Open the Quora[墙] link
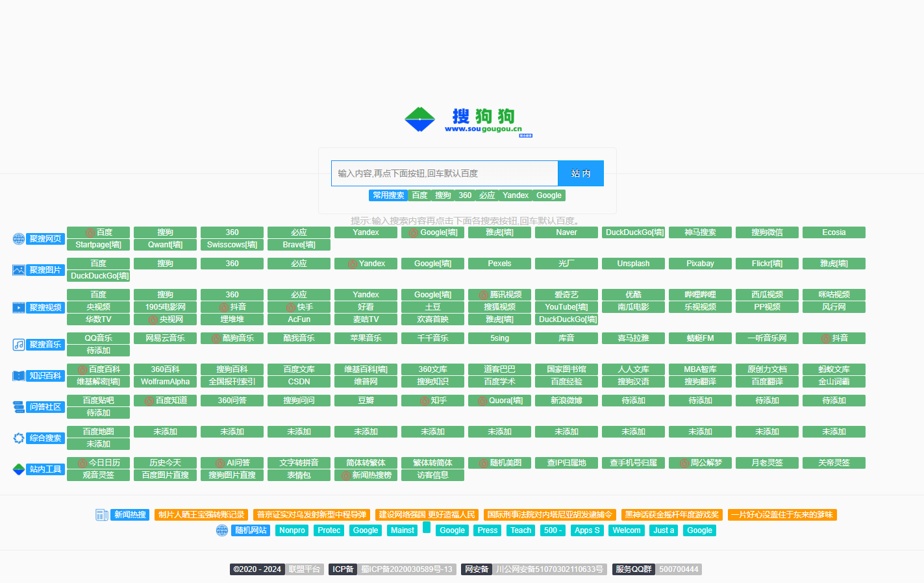This screenshot has width=924, height=583. click(x=499, y=401)
